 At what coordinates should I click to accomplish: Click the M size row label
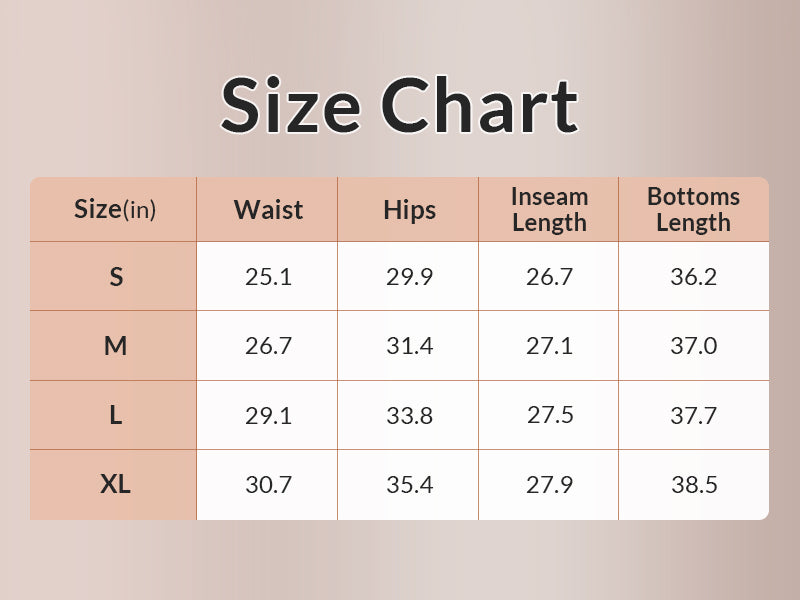(116, 346)
